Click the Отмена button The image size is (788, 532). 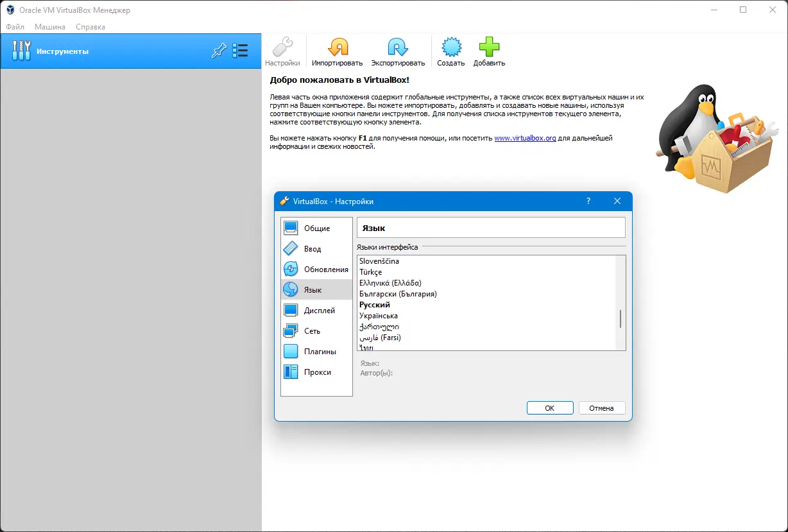click(x=602, y=408)
